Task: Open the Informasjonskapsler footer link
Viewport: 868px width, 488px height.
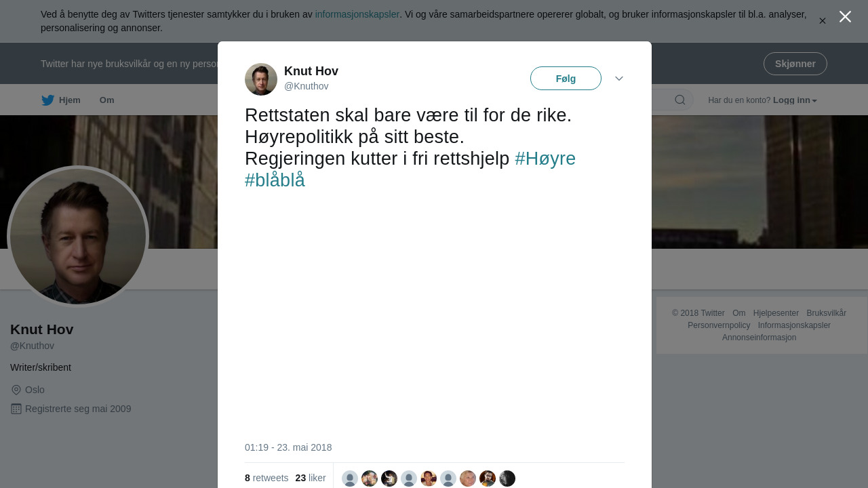Action: [x=794, y=325]
